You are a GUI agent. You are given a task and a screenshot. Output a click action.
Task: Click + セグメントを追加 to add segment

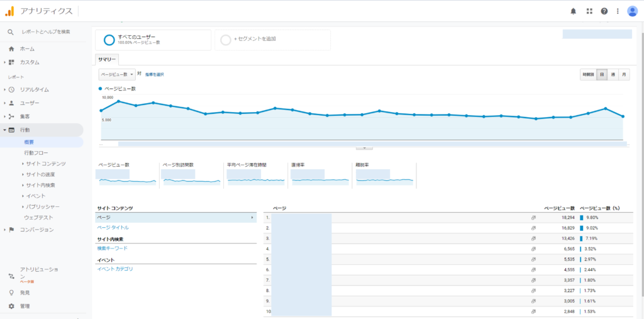point(255,40)
